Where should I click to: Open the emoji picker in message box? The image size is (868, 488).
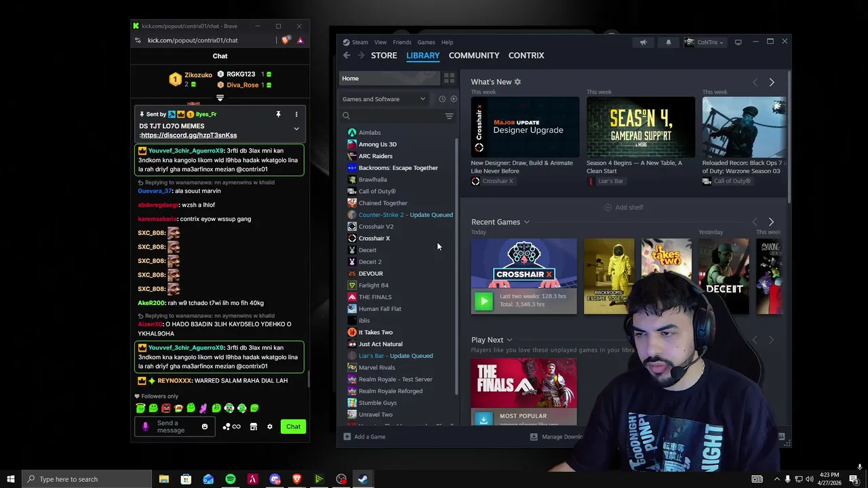(205, 426)
